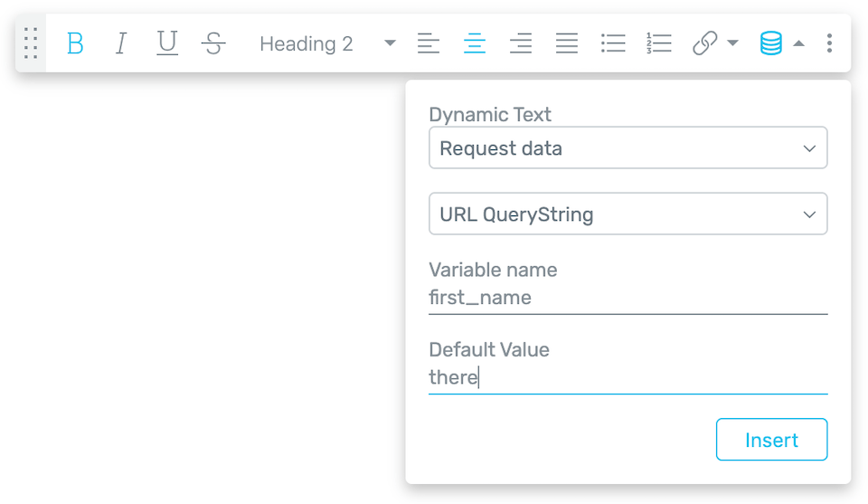Expand the link options arrow
Viewport: 868px width, 504px height.
732,43
